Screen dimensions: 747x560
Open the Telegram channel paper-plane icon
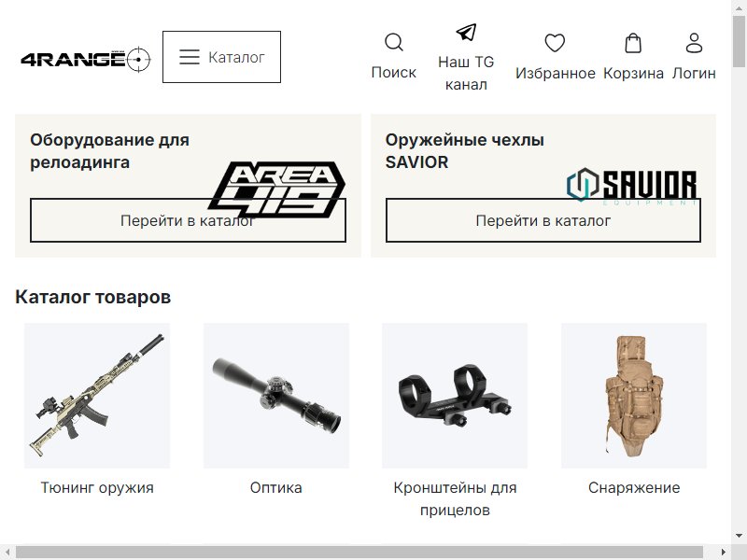click(466, 32)
